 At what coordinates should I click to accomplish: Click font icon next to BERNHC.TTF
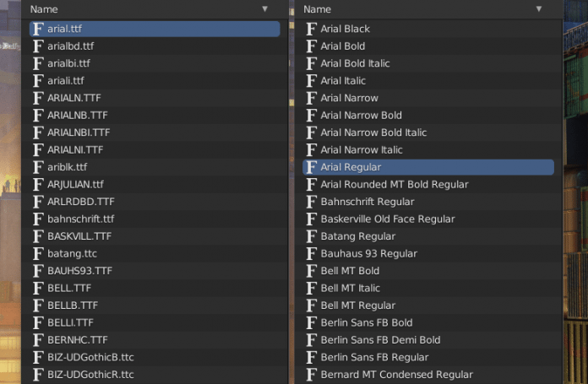coord(38,340)
